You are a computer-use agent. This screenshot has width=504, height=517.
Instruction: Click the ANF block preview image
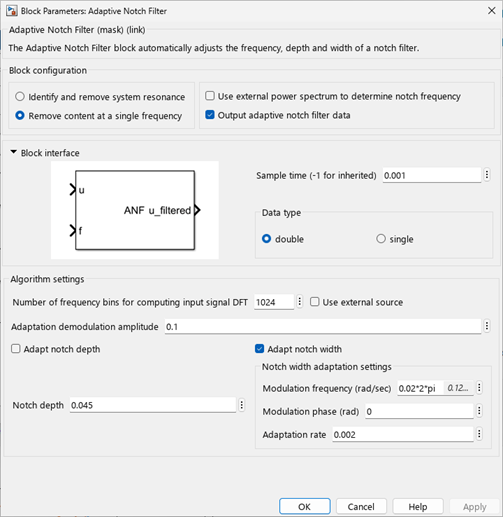(x=135, y=210)
